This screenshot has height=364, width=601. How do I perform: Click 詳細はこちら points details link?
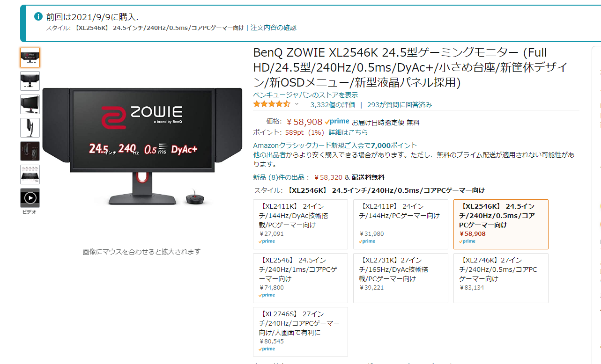[348, 132]
